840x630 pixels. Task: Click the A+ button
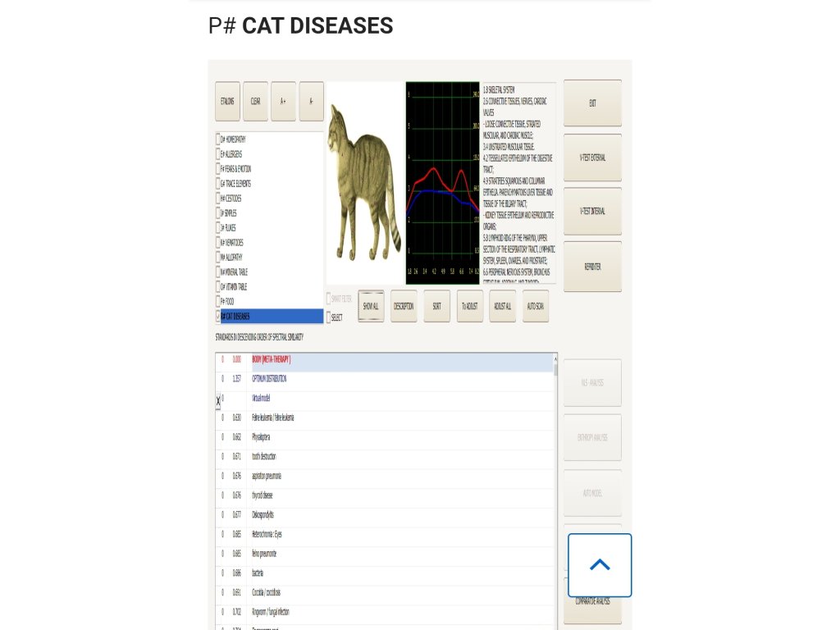tap(283, 101)
